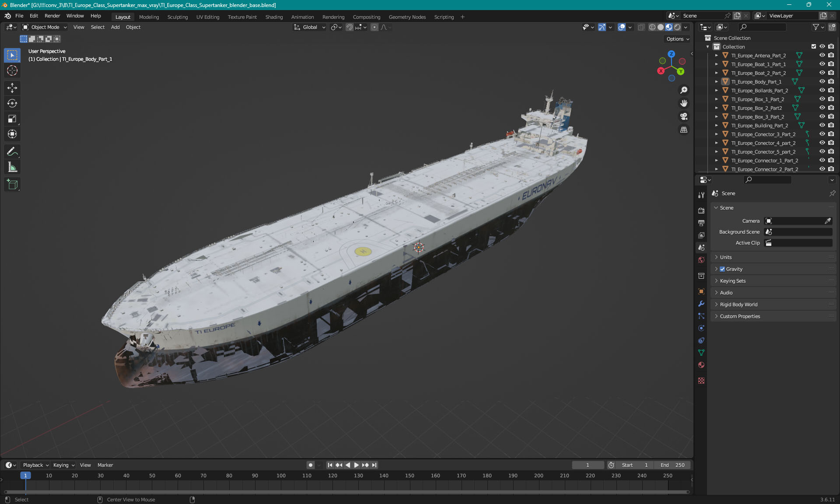Open the View Layer properties tab
Image resolution: width=840 pixels, height=504 pixels.
pos(701,235)
